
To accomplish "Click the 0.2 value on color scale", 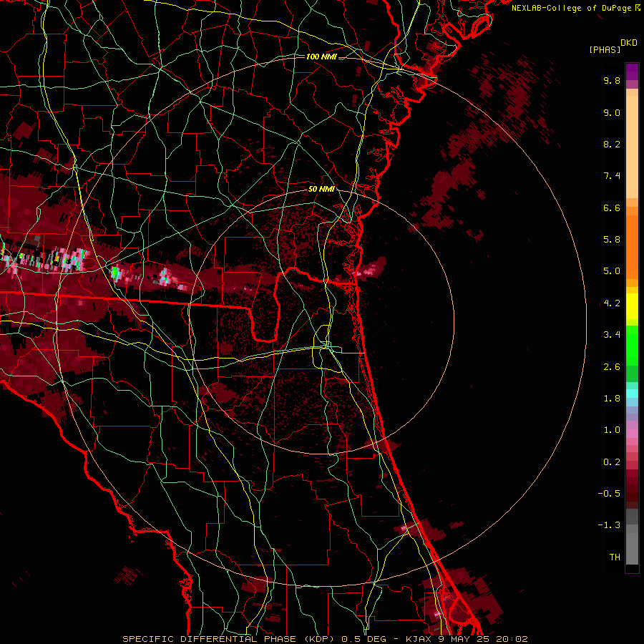I will (612, 462).
